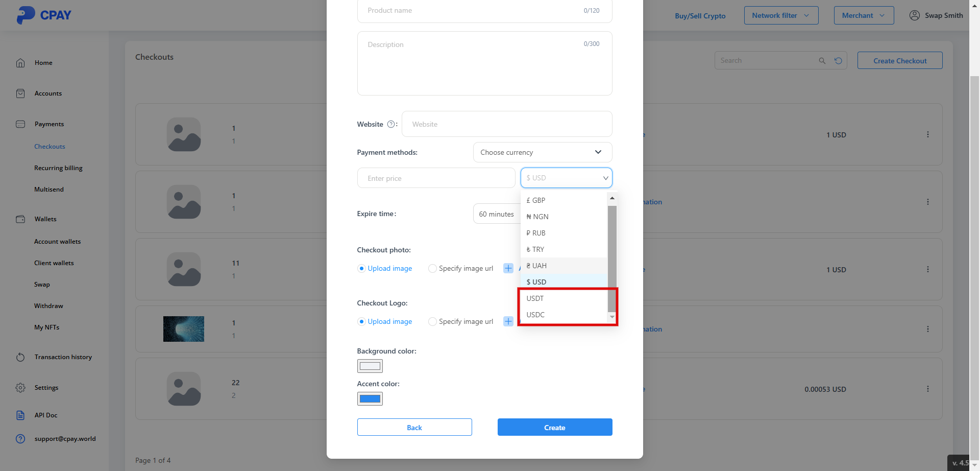Click the Back button

[414, 428]
